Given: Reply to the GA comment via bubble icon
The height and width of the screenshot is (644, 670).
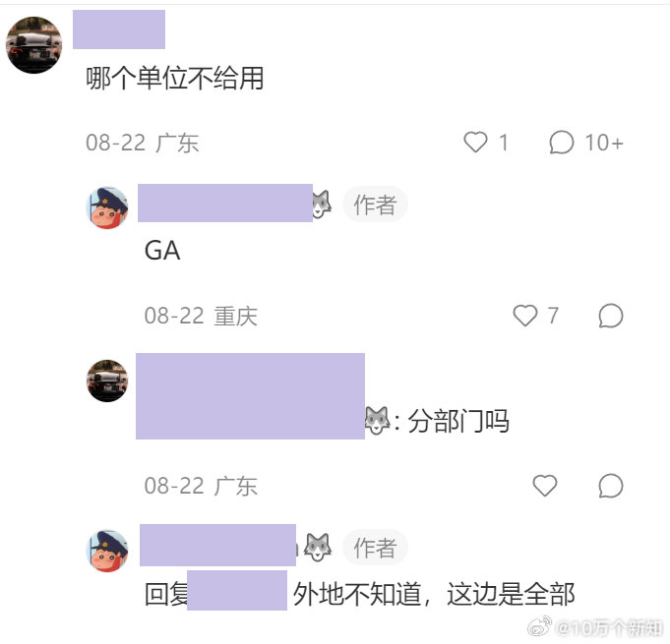Looking at the screenshot, I should pos(611,316).
